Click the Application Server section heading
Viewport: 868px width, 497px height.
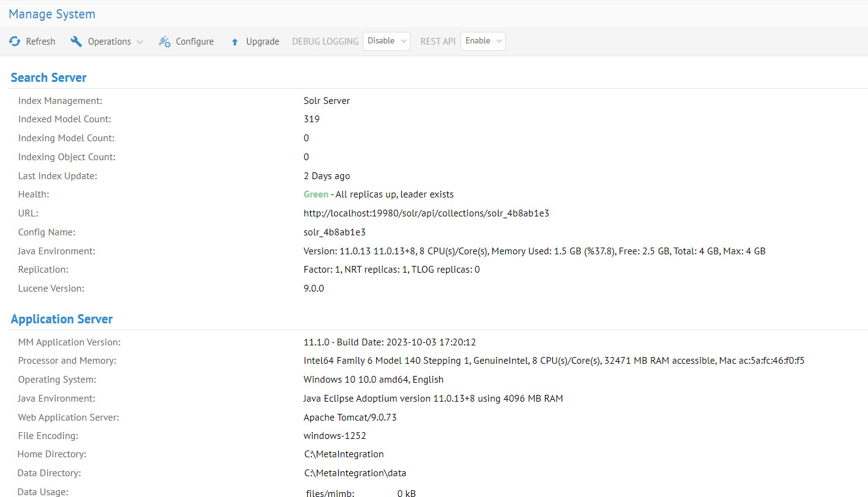click(x=62, y=319)
